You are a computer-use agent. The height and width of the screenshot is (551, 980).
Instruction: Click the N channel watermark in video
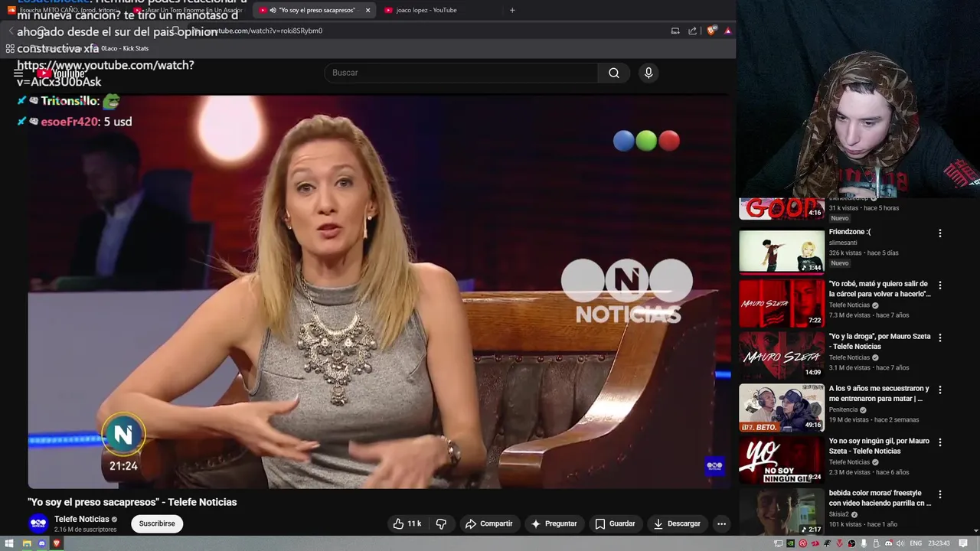point(123,435)
